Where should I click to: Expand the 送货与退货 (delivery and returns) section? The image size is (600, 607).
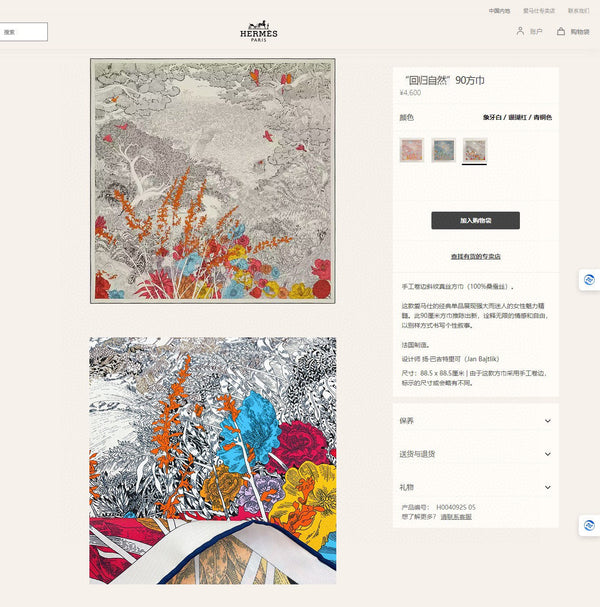click(475, 454)
